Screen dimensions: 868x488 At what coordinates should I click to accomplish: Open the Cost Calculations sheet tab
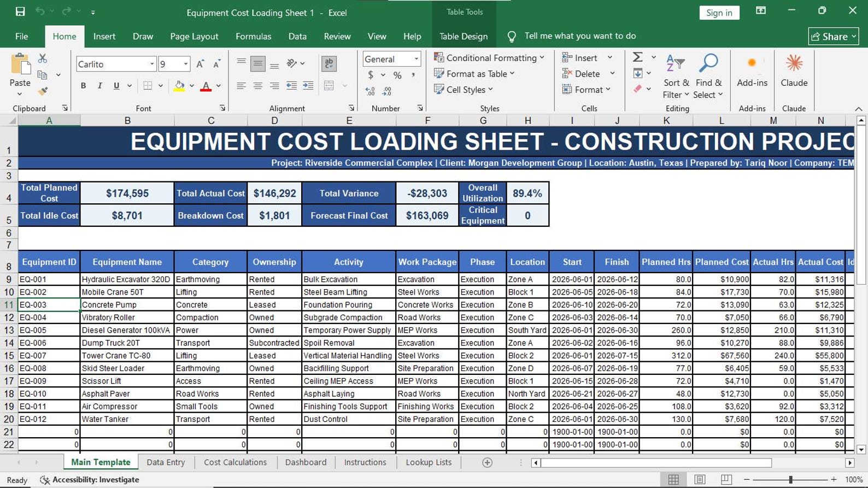coord(235,462)
